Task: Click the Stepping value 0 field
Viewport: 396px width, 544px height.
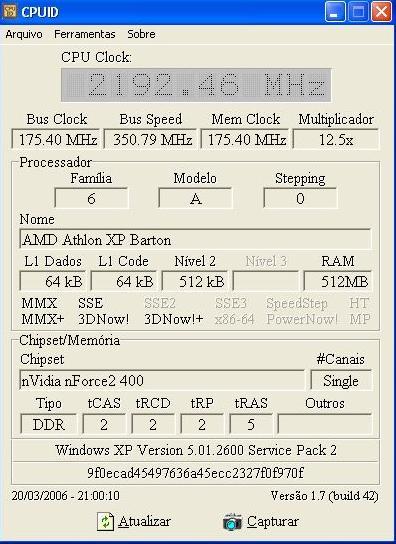Action: pos(300,198)
